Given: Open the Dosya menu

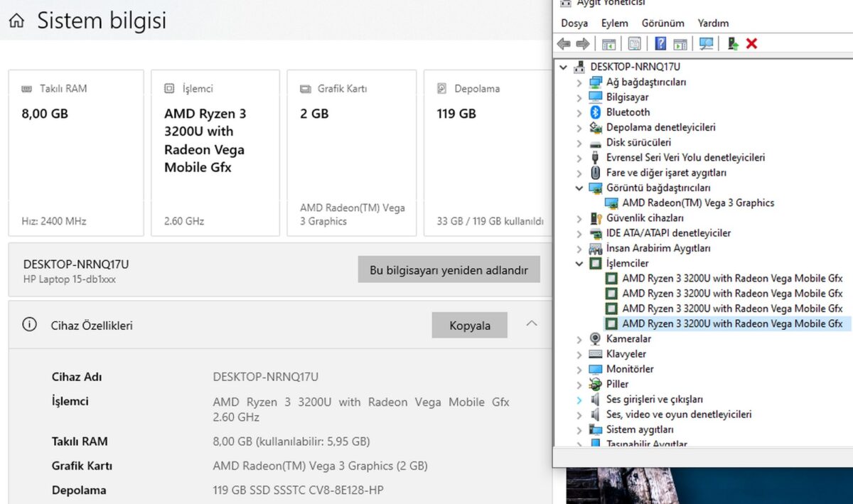Looking at the screenshot, I should 574,23.
